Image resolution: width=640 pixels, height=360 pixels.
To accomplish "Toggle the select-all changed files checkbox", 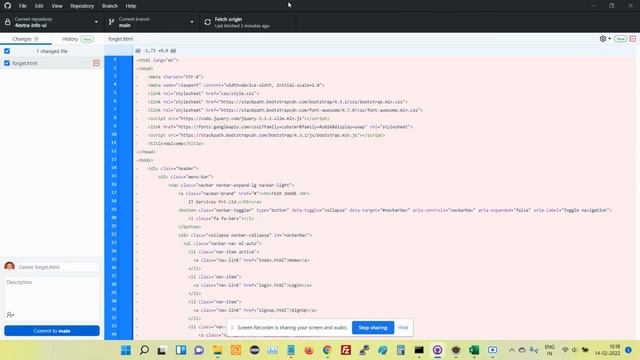I will pos(7,51).
